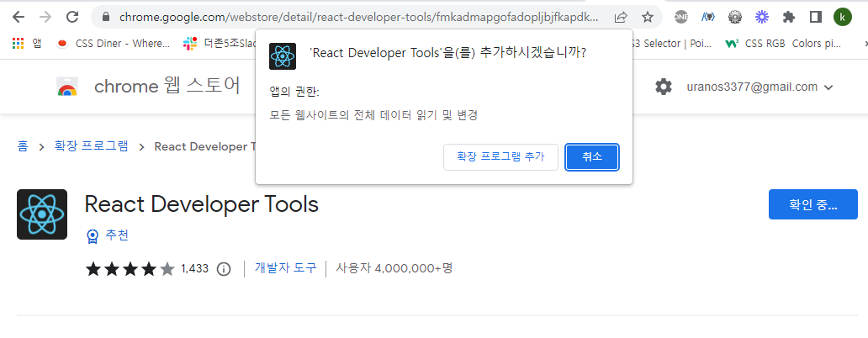
Task: Click the chrome 웹 스토어 title text
Action: click(x=167, y=87)
